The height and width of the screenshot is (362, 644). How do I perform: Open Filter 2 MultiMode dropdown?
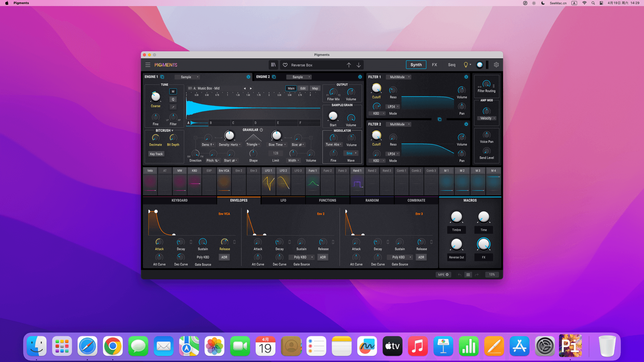(x=398, y=124)
